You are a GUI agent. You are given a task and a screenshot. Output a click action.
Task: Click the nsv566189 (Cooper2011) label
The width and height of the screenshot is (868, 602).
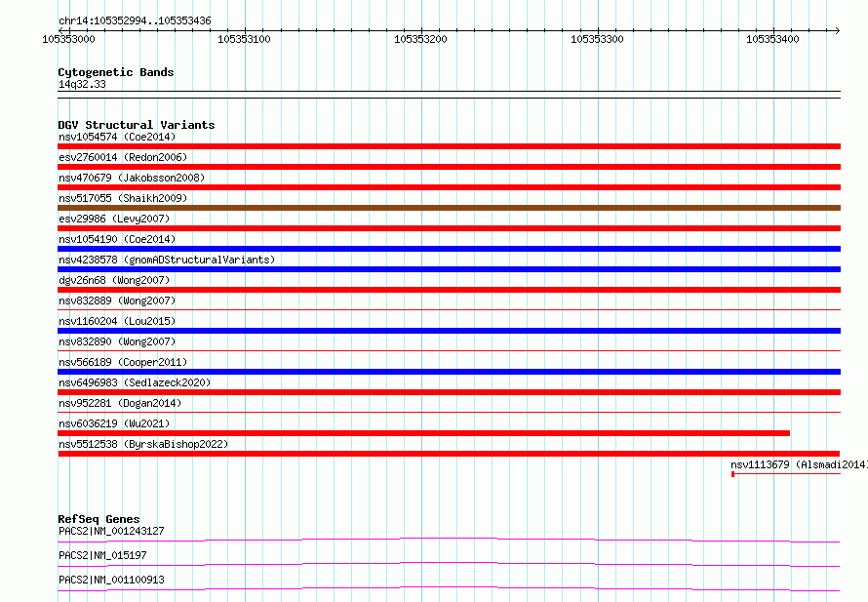tap(123, 362)
